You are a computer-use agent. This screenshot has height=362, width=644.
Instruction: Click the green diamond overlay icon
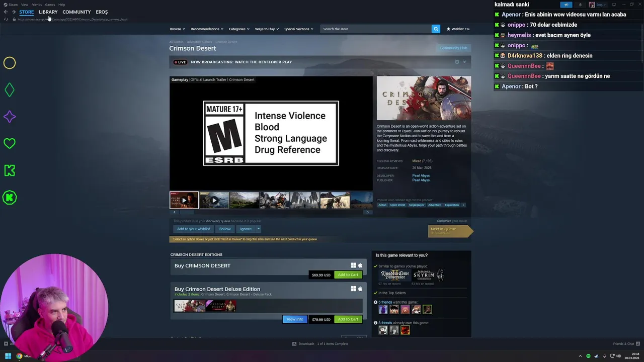[x=10, y=90]
